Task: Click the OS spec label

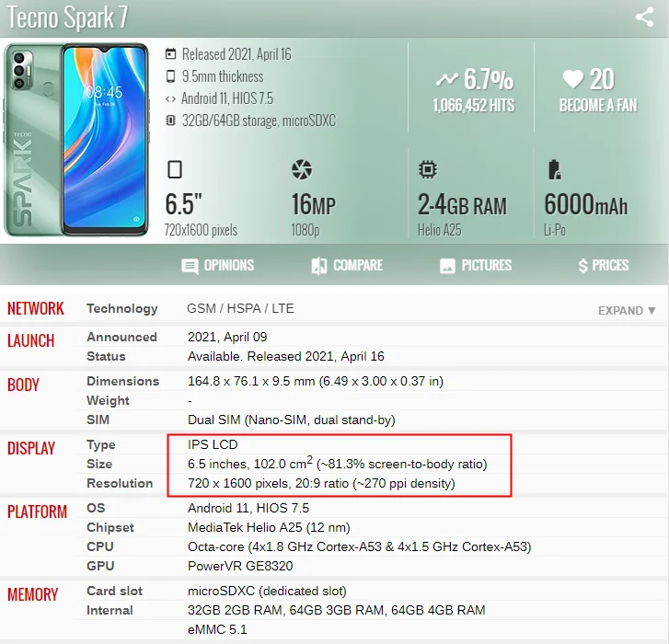Action: tap(96, 508)
